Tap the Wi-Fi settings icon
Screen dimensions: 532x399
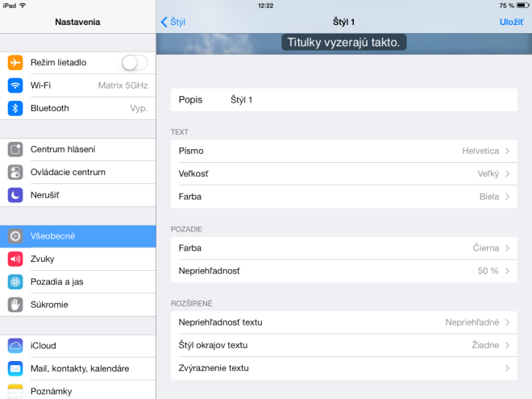(x=15, y=85)
